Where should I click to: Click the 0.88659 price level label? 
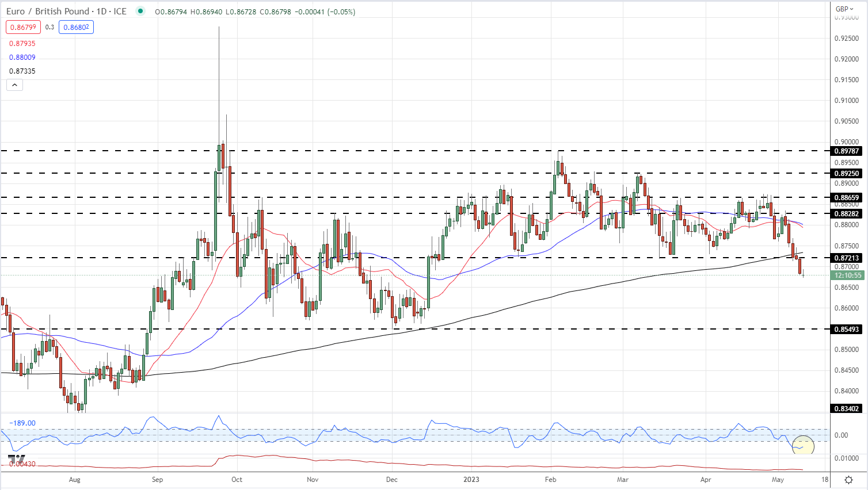click(847, 198)
